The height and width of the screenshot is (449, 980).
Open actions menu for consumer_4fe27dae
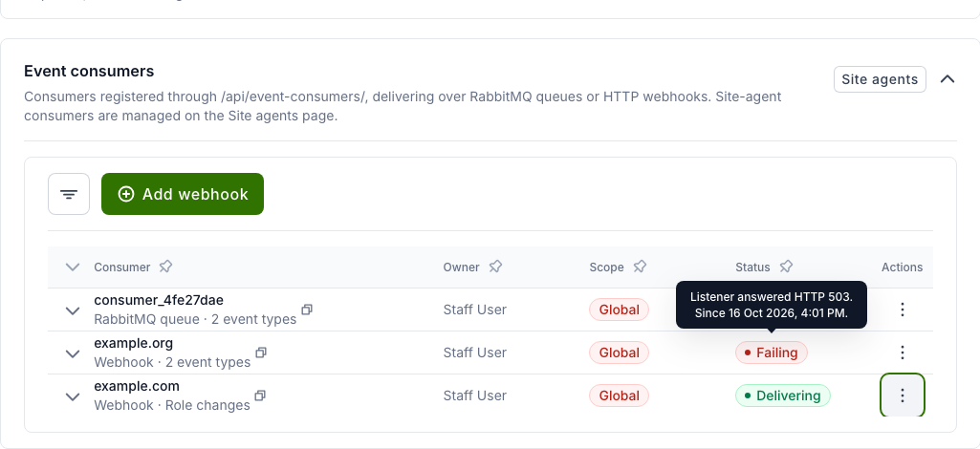click(902, 310)
